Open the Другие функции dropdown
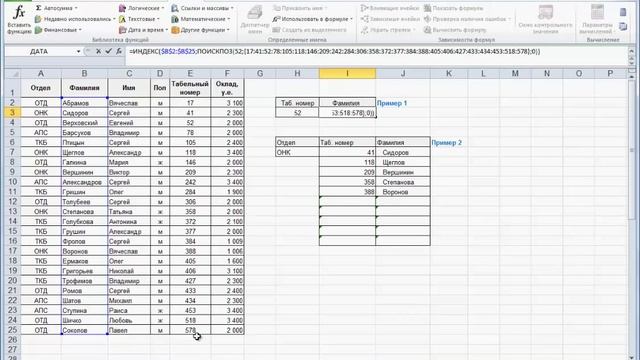Screen dimensions: 640x360 tap(200, 30)
